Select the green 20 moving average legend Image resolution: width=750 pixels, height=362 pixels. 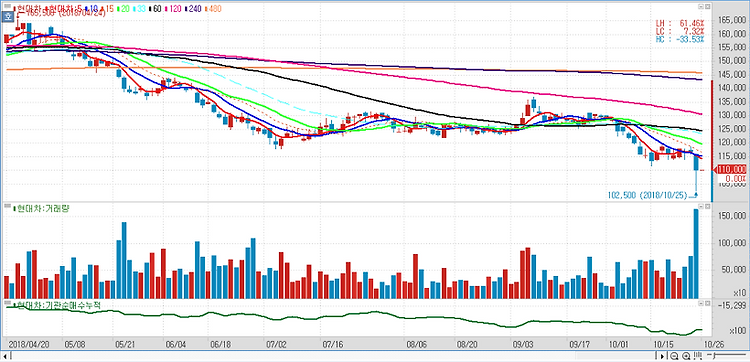pyautogui.click(x=123, y=9)
